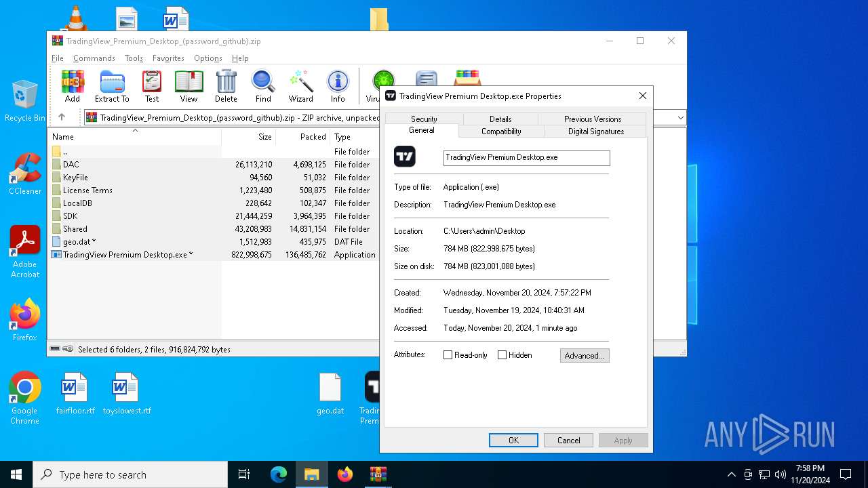Switch to the Previous Versions tab
This screenshot has height=488, width=868.
pos(593,119)
